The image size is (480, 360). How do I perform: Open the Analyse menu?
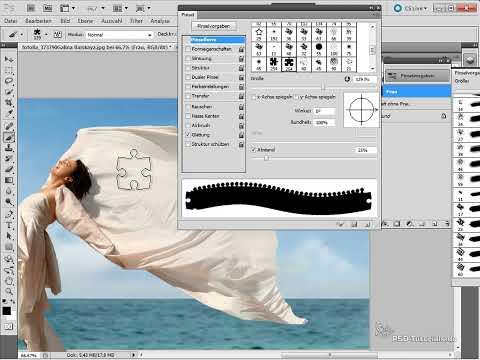point(160,21)
